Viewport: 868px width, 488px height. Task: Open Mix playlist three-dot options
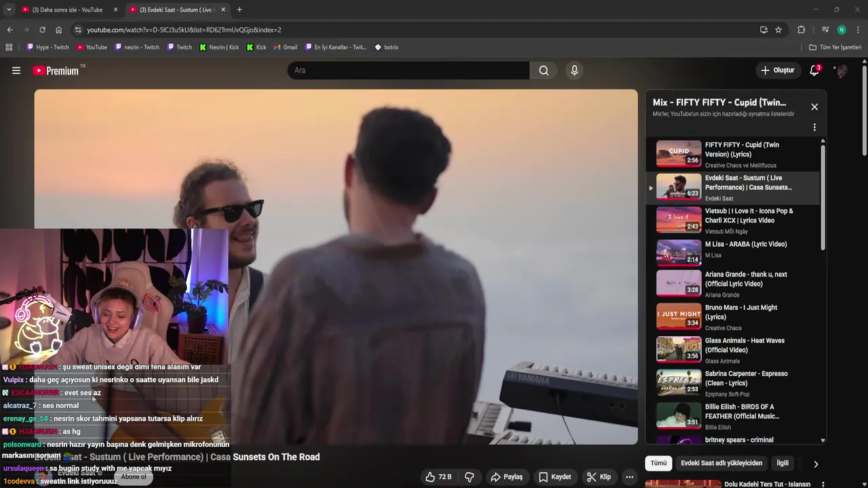(814, 127)
